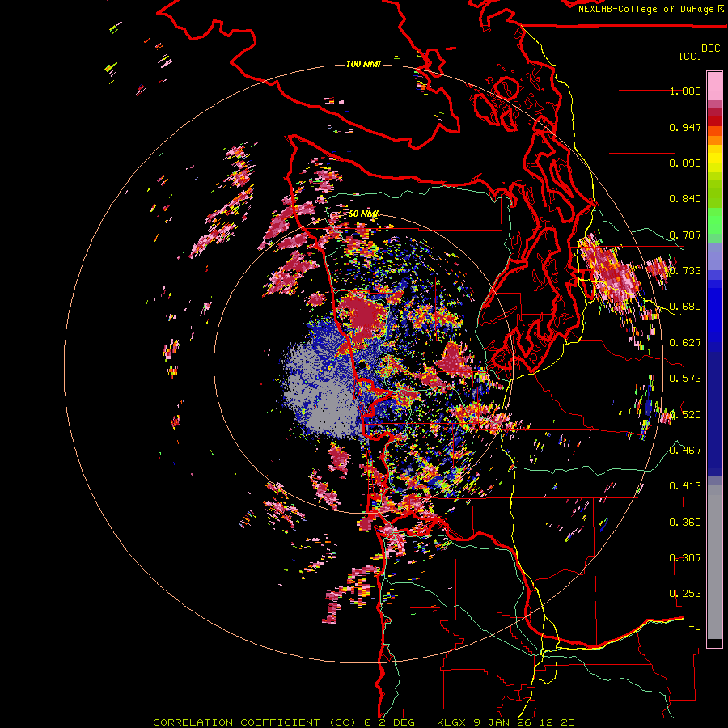Image resolution: width=728 pixels, height=728 pixels.
Task: Click the 0.893 scale value
Action: click(x=685, y=163)
